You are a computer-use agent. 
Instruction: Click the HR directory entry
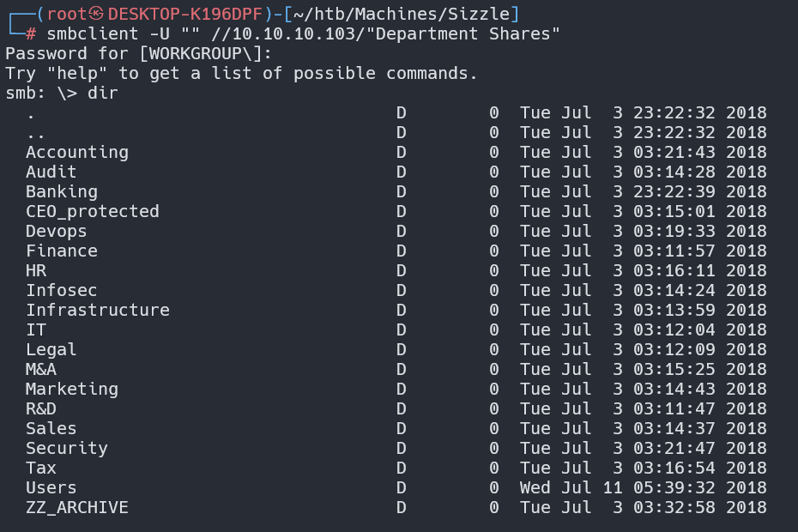[x=36, y=271]
